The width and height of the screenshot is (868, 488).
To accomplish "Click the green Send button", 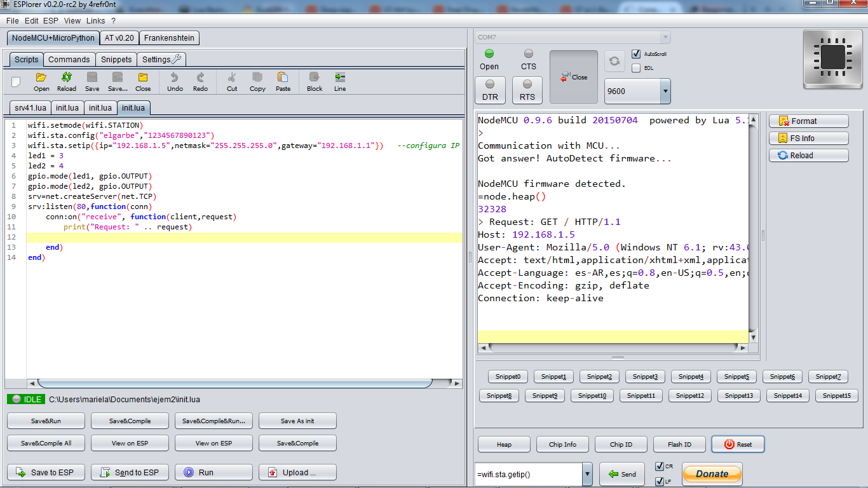I will click(622, 474).
